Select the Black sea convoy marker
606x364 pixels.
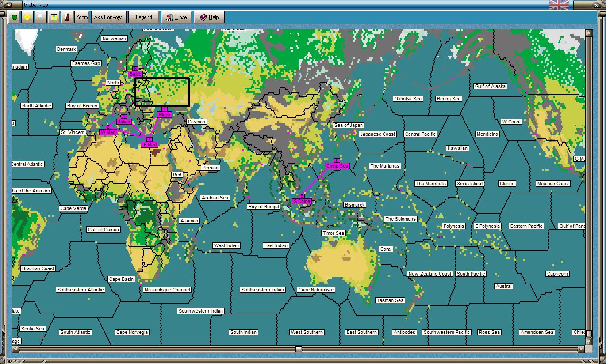click(x=165, y=115)
